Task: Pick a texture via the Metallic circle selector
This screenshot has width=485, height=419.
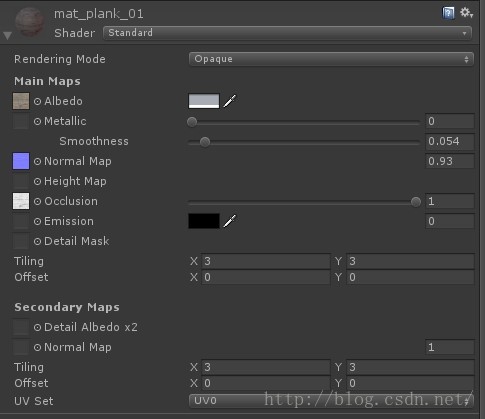Action: tap(37, 121)
